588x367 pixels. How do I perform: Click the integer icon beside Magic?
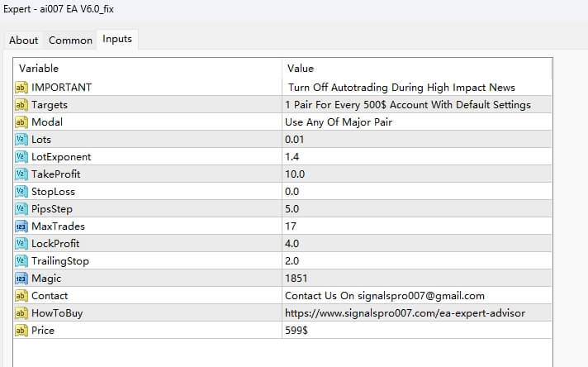(x=21, y=279)
